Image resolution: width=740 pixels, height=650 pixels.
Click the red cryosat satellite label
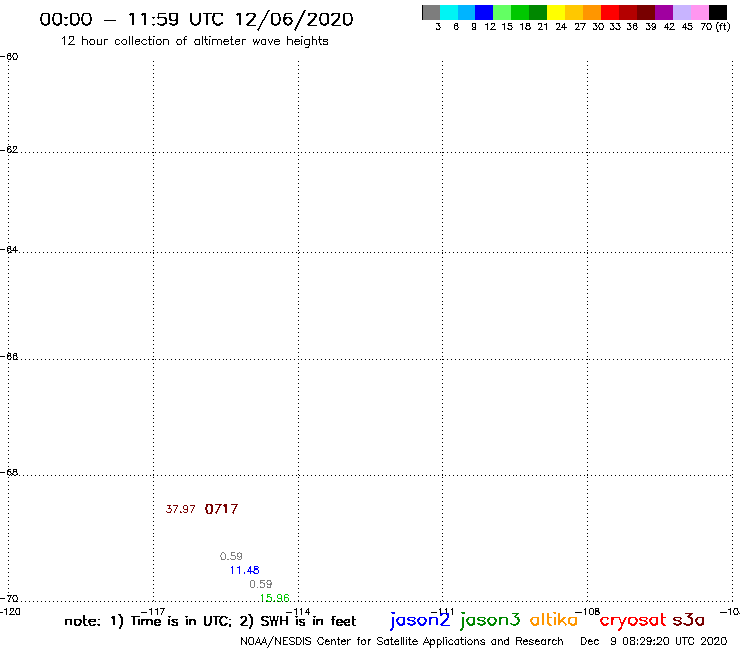[x=633, y=620]
